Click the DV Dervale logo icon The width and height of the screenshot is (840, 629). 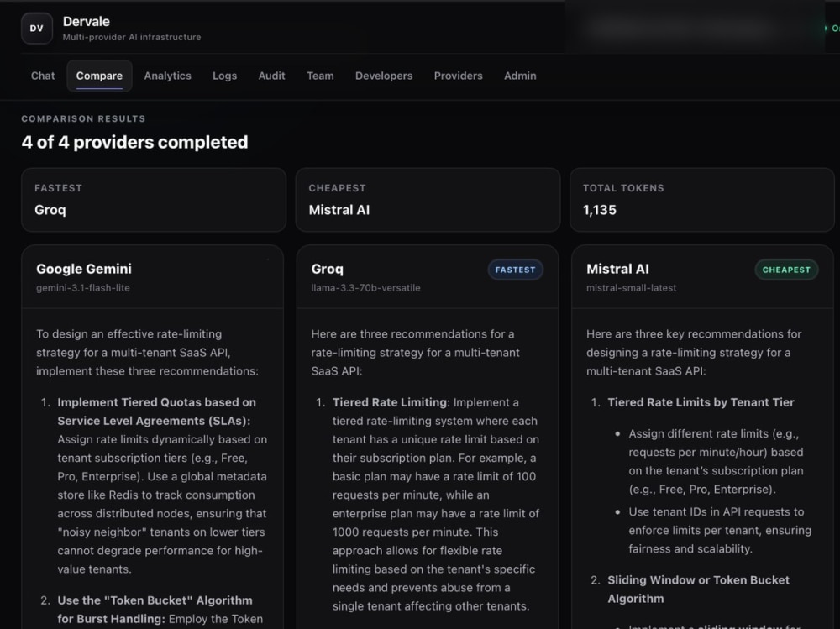[37, 29]
